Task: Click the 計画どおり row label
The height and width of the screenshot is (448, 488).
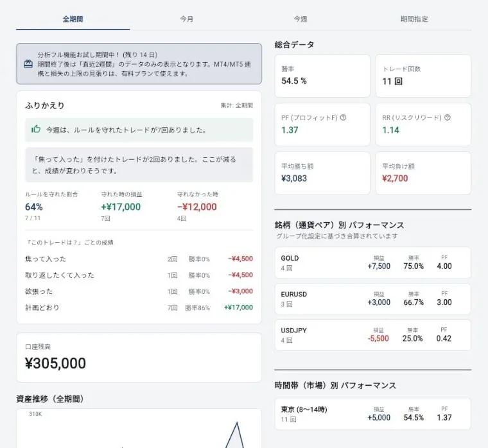Action: tap(42, 307)
